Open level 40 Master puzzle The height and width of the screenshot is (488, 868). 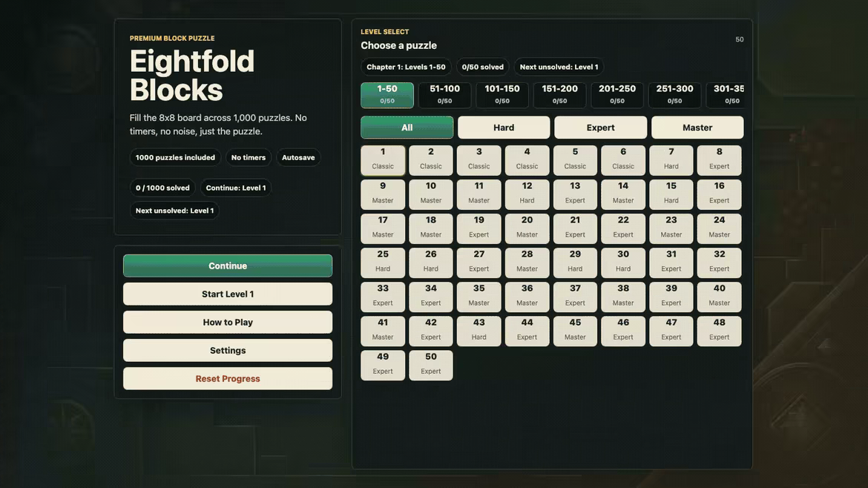(x=719, y=297)
